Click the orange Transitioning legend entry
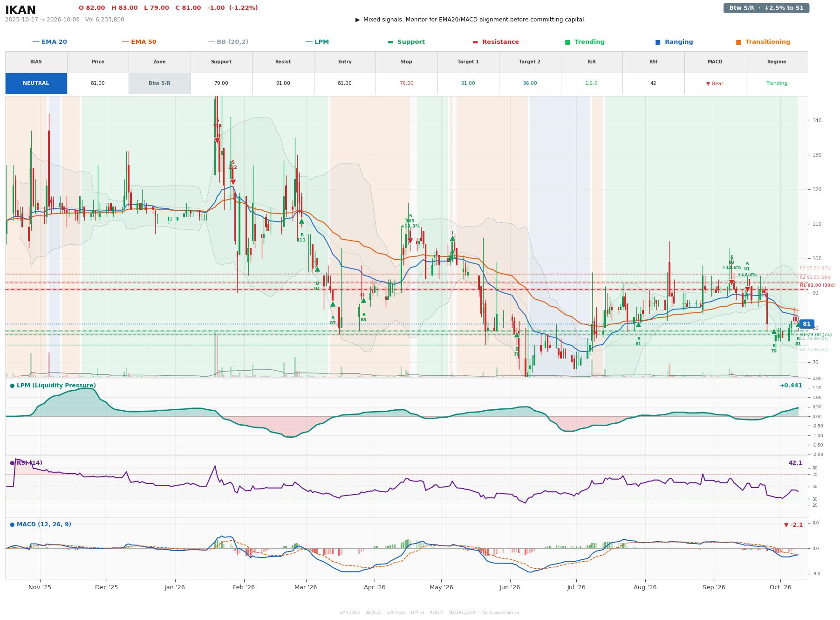This screenshot has height=620, width=840. [x=763, y=42]
